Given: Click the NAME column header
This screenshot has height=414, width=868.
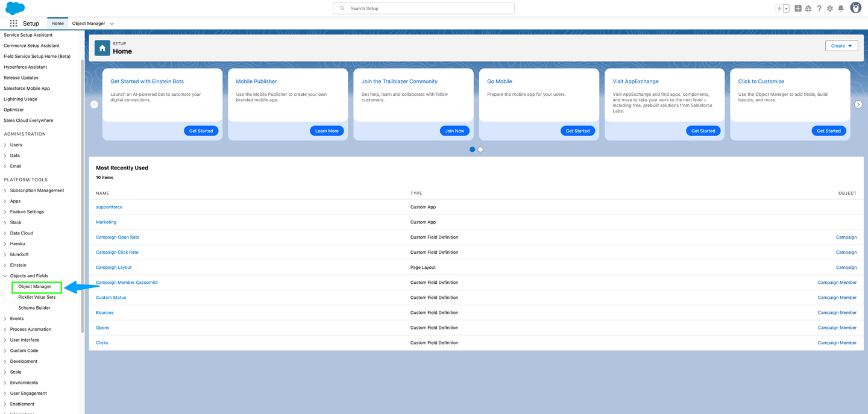Looking at the screenshot, I should (102, 193).
